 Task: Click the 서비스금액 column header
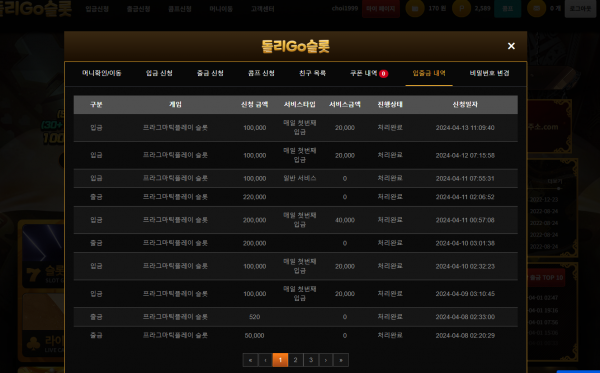click(345, 104)
